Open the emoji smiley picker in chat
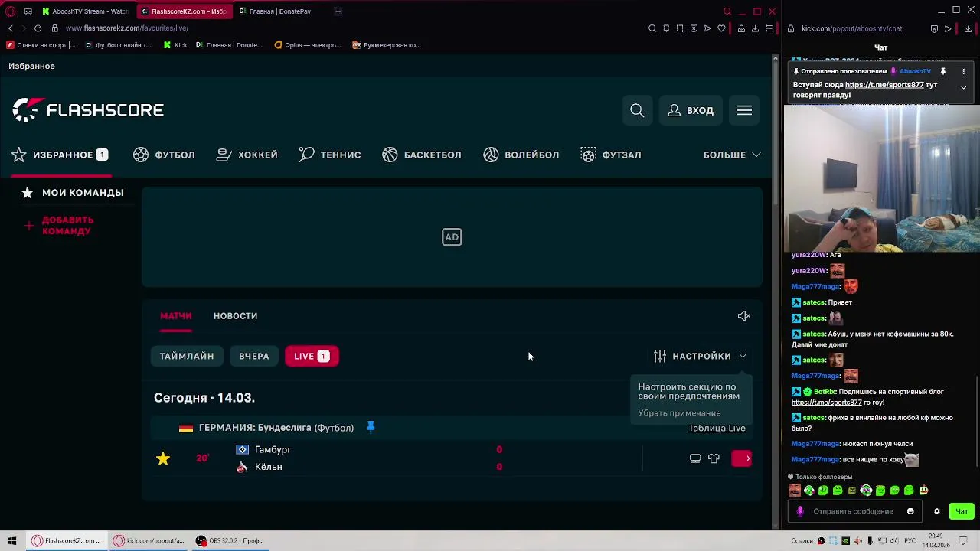 [910, 511]
